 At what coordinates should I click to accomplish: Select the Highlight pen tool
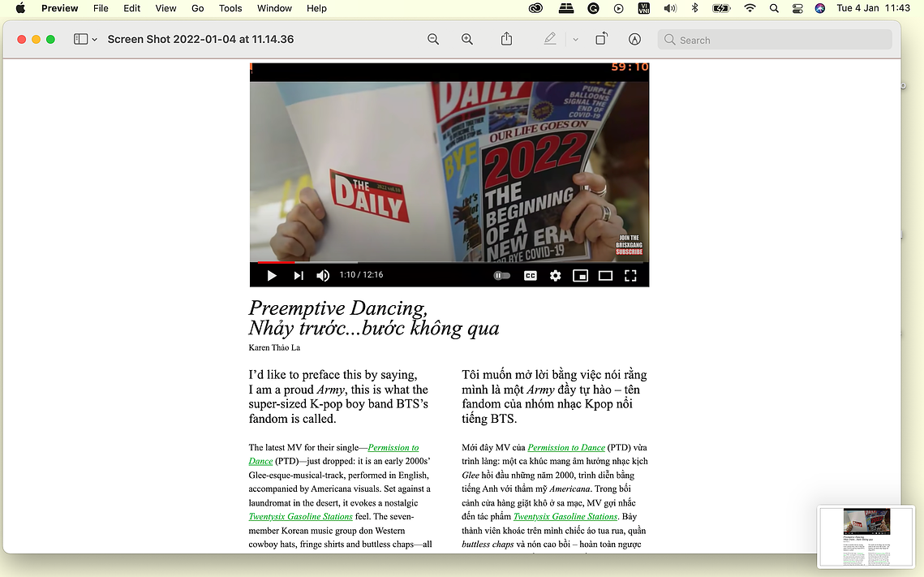coord(550,39)
